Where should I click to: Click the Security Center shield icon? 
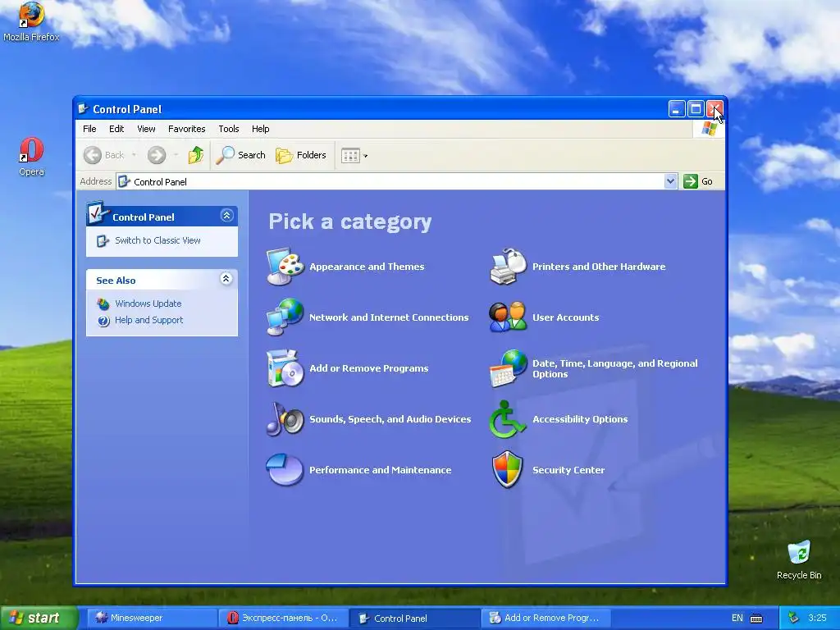tap(507, 470)
